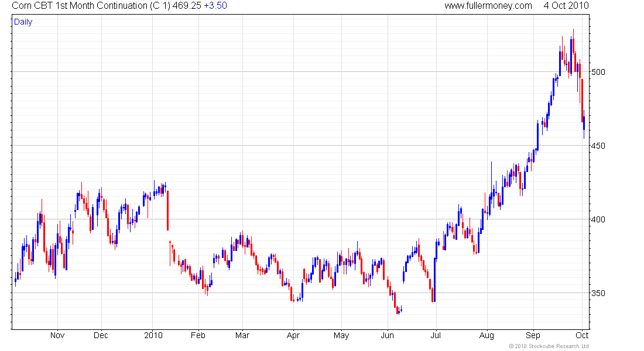The height and width of the screenshot is (351, 644).
Task: Click the +3.50 price change value
Action: 215,6
